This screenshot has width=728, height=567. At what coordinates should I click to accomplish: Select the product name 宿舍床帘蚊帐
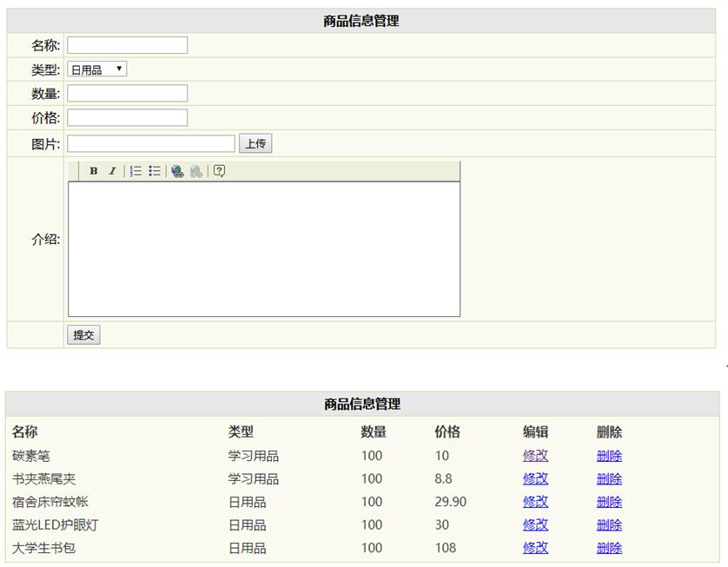[x=50, y=502]
